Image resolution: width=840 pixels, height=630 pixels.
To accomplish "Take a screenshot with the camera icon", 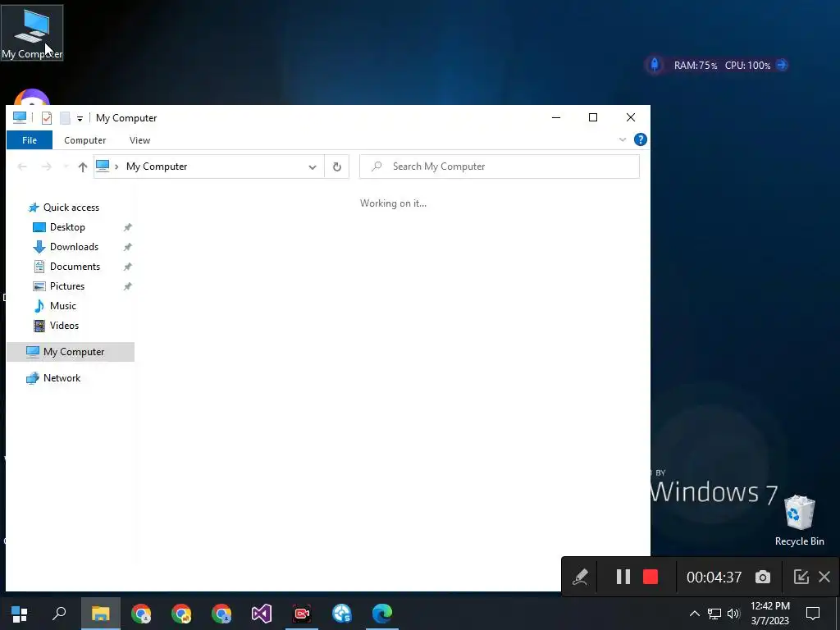I will [763, 577].
